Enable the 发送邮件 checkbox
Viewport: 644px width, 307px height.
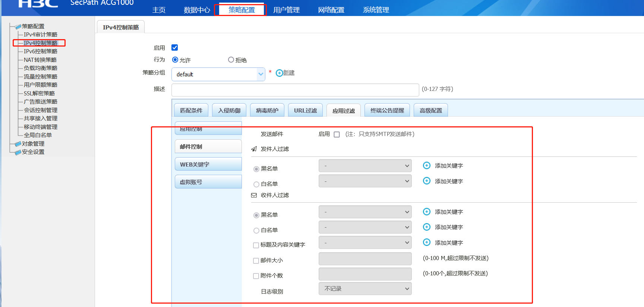point(337,134)
